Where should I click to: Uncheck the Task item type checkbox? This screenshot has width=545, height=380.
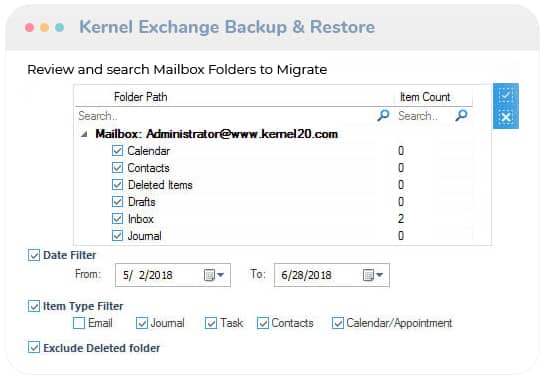click(x=211, y=323)
